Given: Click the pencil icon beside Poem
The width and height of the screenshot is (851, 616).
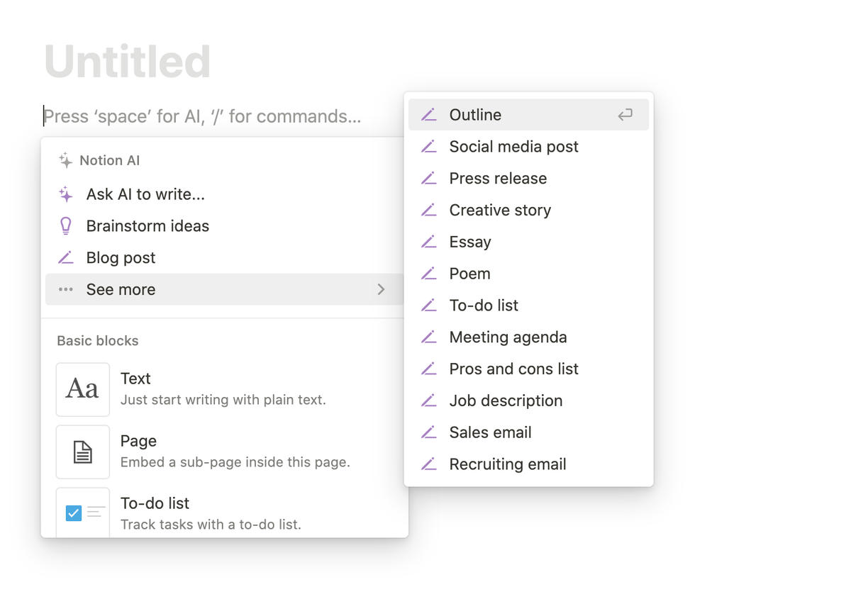Looking at the screenshot, I should tap(429, 274).
